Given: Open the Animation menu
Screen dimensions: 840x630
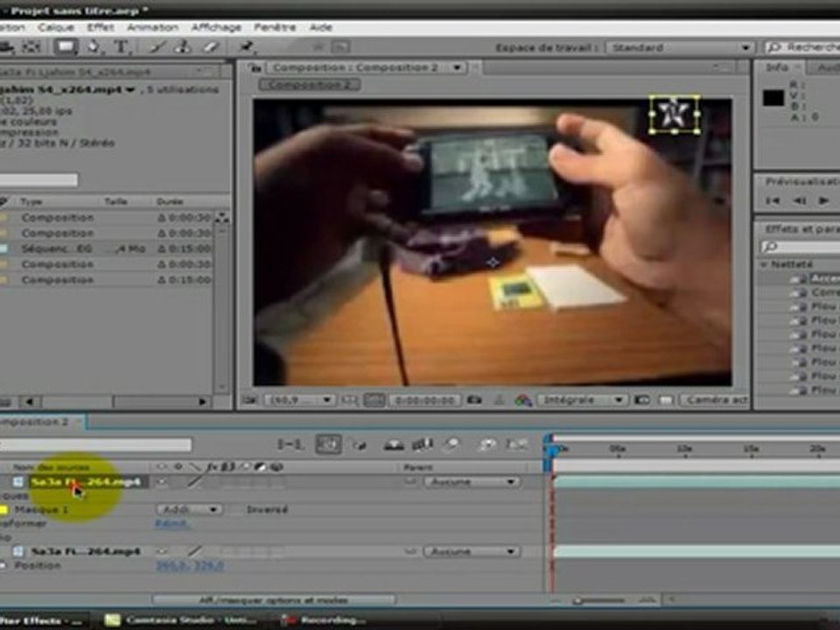Looking at the screenshot, I should (152, 27).
